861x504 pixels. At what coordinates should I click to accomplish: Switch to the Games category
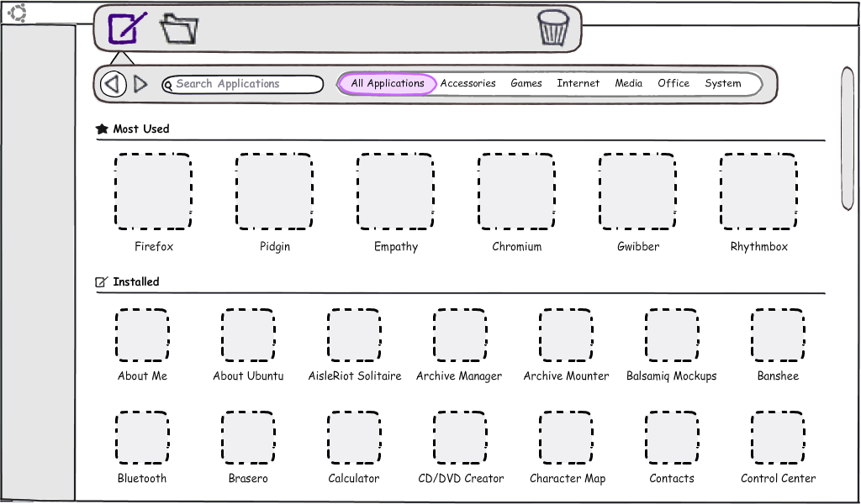(x=526, y=83)
